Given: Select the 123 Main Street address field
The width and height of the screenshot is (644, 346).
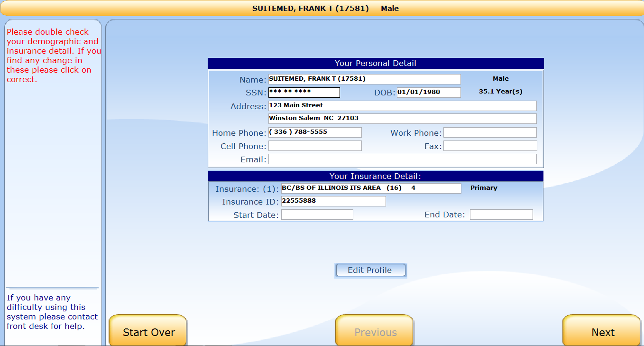Looking at the screenshot, I should 402,106.
